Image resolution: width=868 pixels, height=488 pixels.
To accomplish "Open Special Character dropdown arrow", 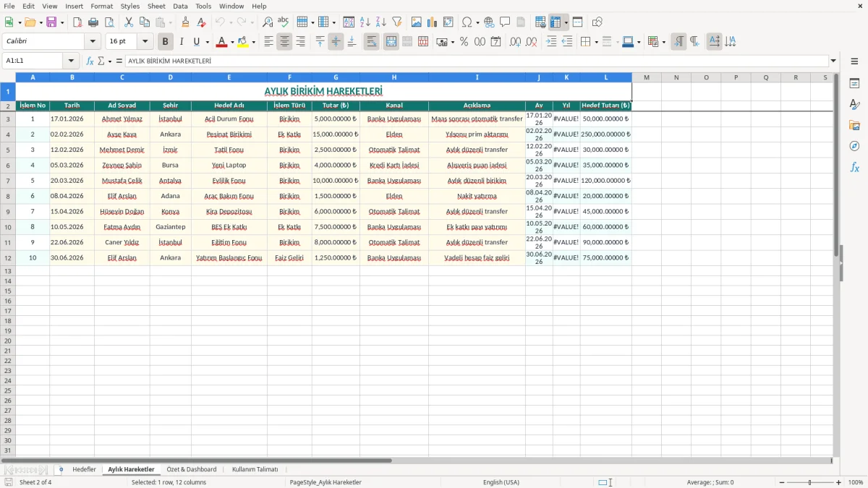I will [x=478, y=22].
